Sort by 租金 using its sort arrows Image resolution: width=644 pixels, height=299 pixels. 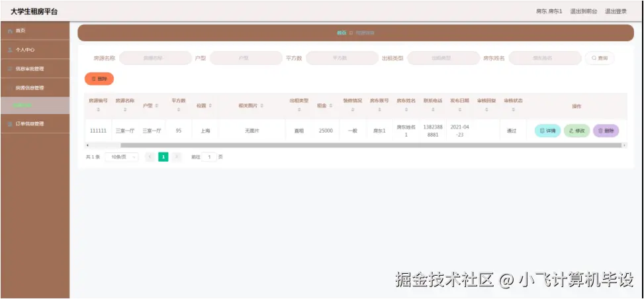point(330,105)
